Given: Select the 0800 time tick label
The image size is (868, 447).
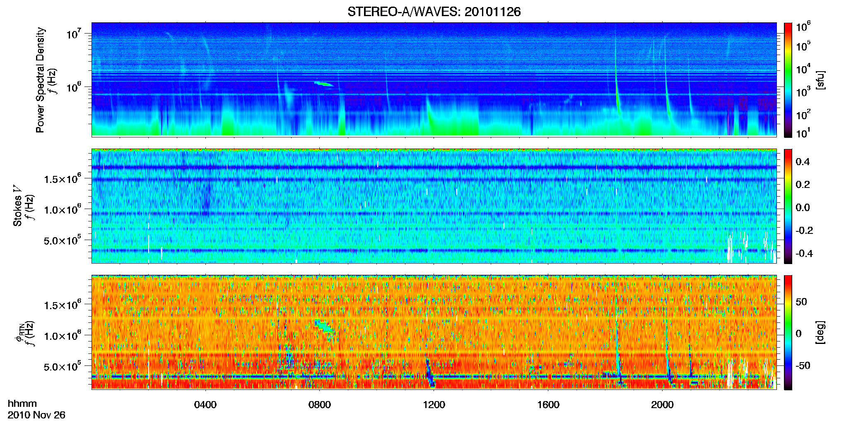Looking at the screenshot, I should point(320,405).
